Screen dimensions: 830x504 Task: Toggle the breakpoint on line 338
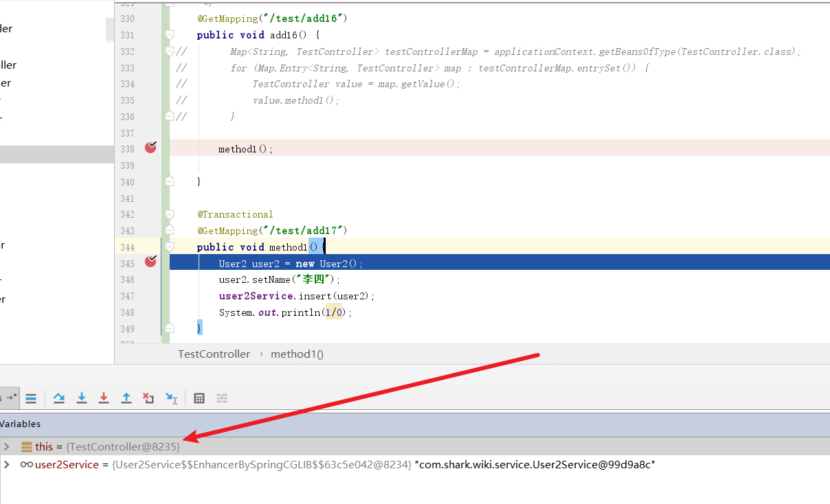tap(150, 148)
